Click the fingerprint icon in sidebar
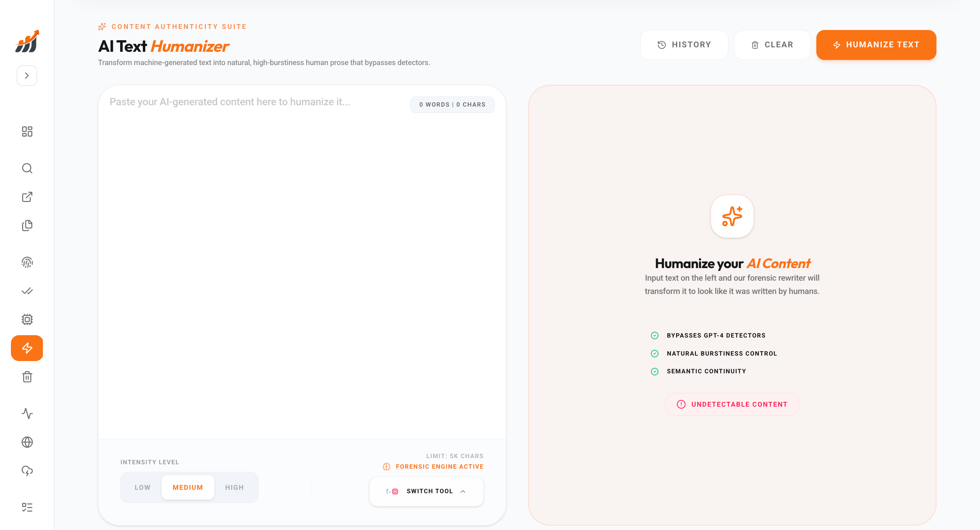 [x=27, y=262]
